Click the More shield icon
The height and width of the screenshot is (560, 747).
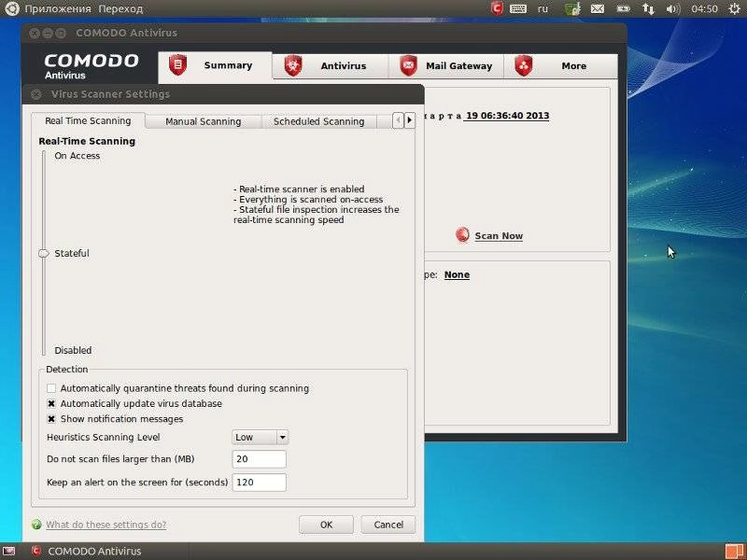tap(524, 65)
